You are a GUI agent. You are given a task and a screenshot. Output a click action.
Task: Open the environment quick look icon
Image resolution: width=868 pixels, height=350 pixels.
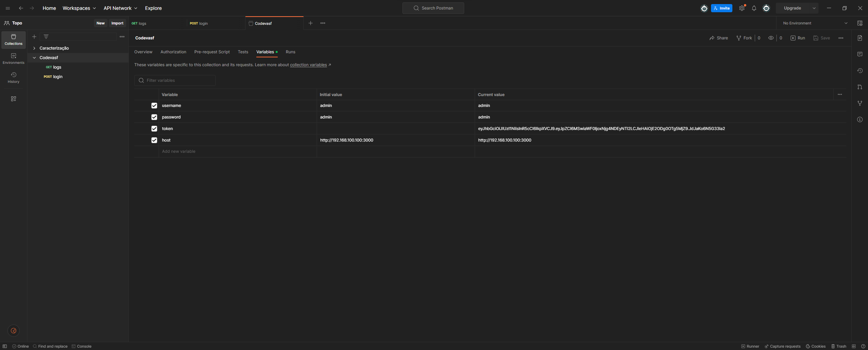pyautogui.click(x=860, y=23)
